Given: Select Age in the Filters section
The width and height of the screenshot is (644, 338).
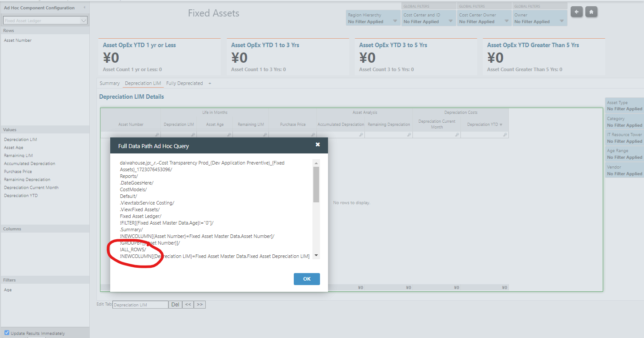Looking at the screenshot, I should click(8, 290).
